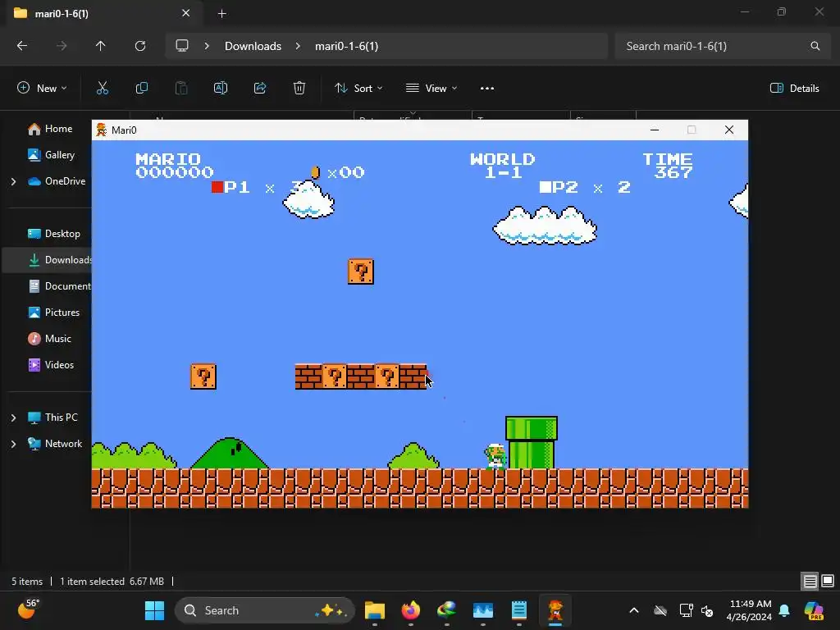Switch to details list view icon
The width and height of the screenshot is (840, 630).
tap(810, 582)
